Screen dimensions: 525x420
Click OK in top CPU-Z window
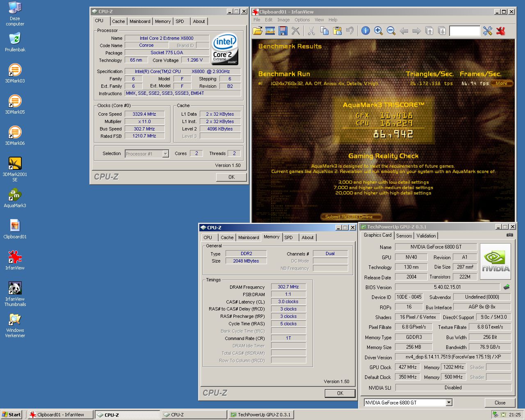tap(231, 177)
